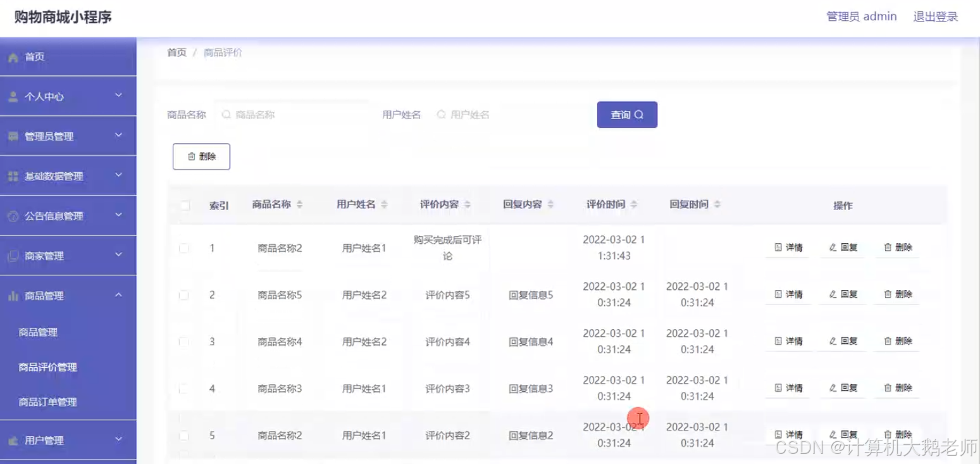Tick the checkbox for row 5
This screenshot has height=464, width=980.
(184, 436)
